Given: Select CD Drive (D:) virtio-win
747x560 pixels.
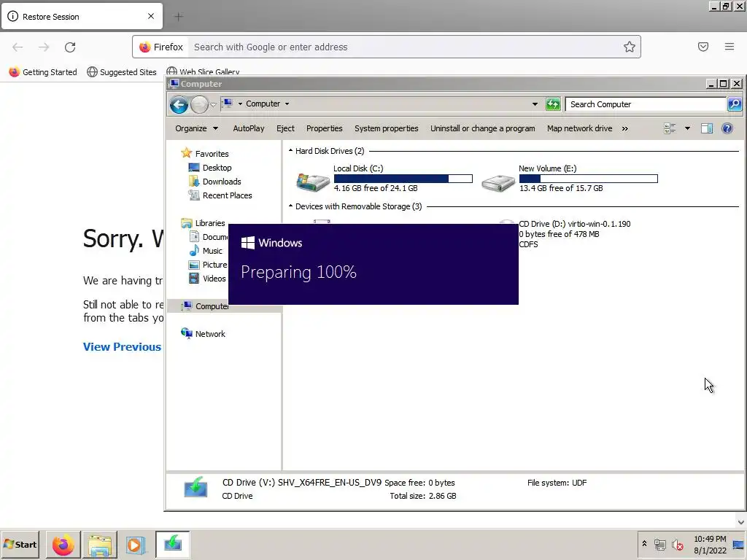Looking at the screenshot, I should (574, 224).
